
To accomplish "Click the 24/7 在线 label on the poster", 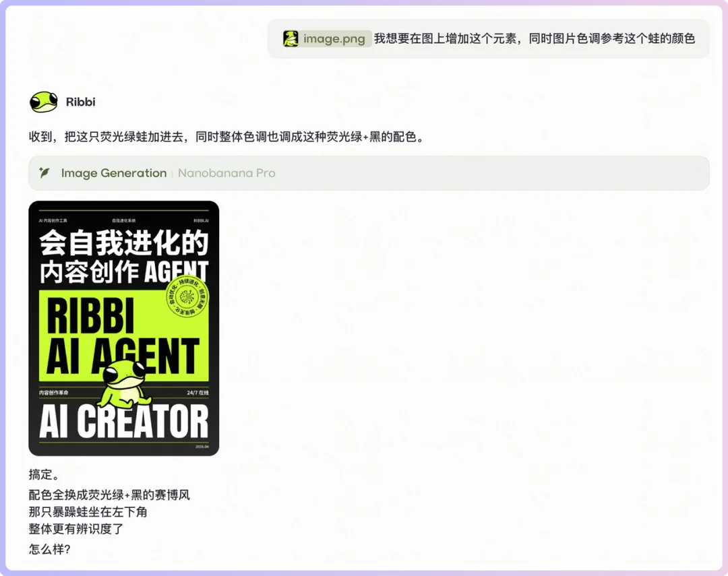I will 198,393.
